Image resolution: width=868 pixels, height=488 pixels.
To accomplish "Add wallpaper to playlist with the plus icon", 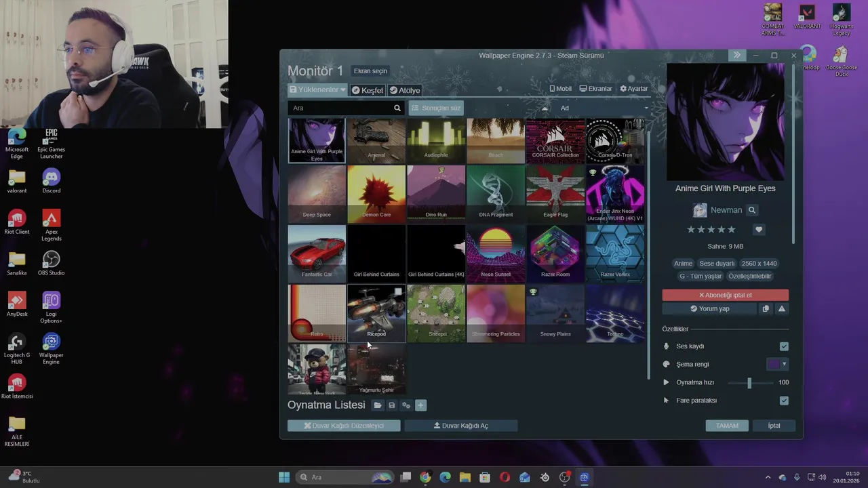I will 420,405.
